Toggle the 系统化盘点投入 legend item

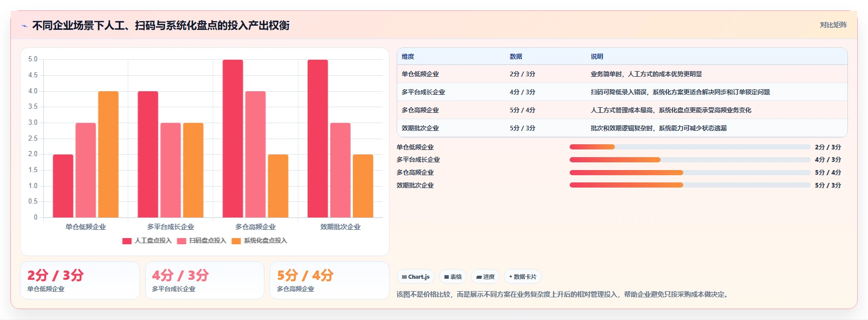pos(259,241)
